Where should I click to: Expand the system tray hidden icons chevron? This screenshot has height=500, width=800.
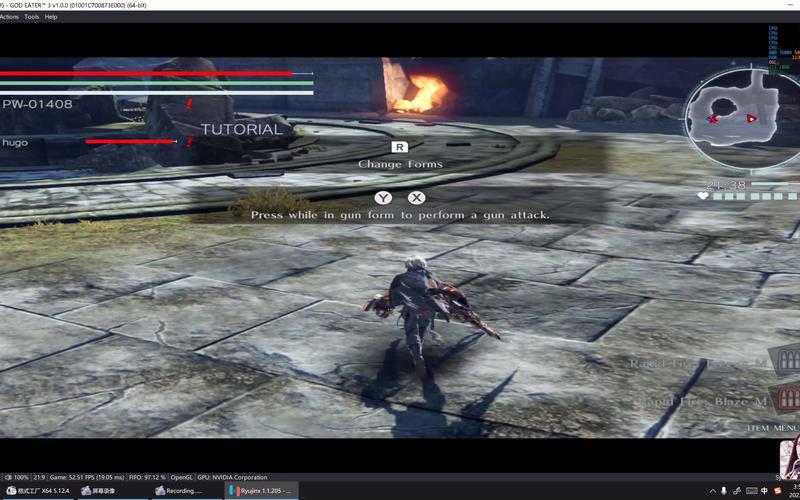(712, 491)
